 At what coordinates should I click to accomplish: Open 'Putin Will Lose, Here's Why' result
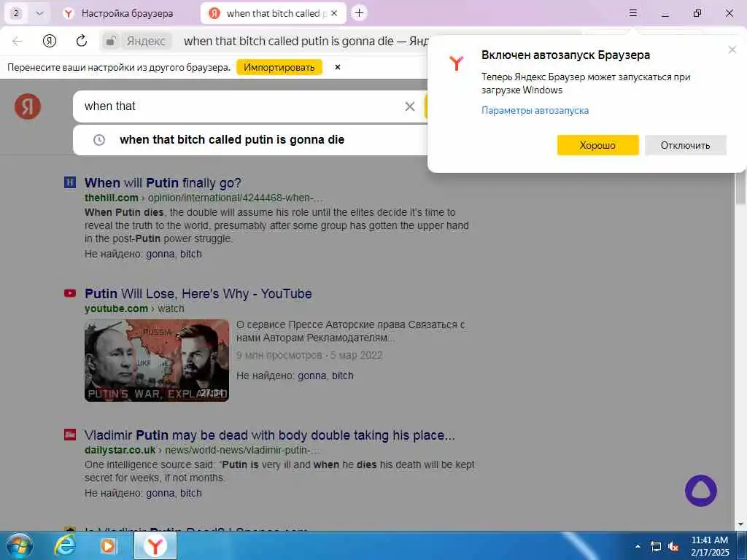[x=198, y=294]
